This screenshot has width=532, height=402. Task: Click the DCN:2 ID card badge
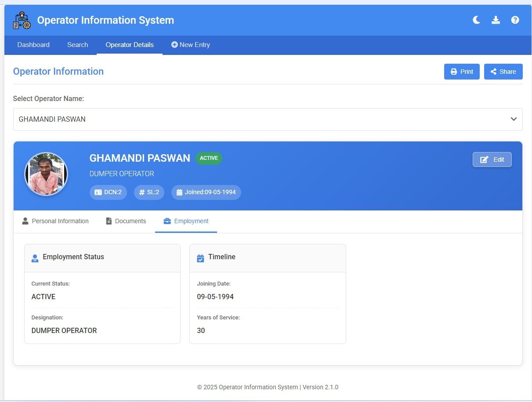108,192
